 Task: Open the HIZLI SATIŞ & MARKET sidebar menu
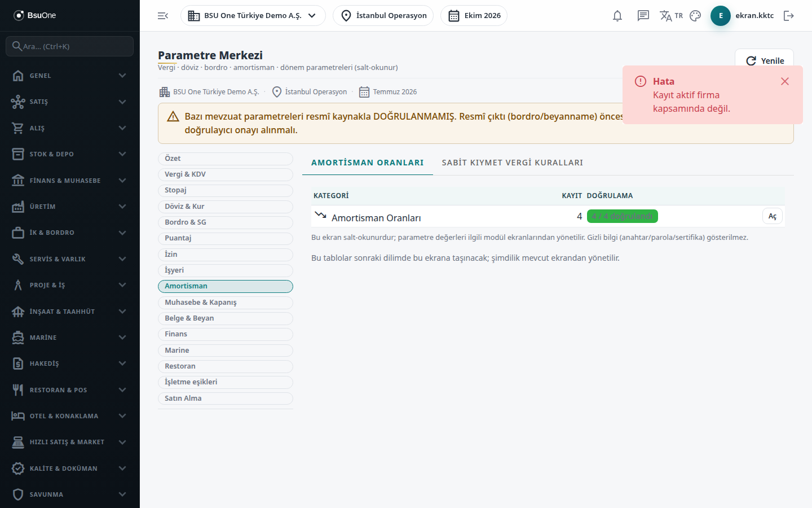tap(70, 442)
